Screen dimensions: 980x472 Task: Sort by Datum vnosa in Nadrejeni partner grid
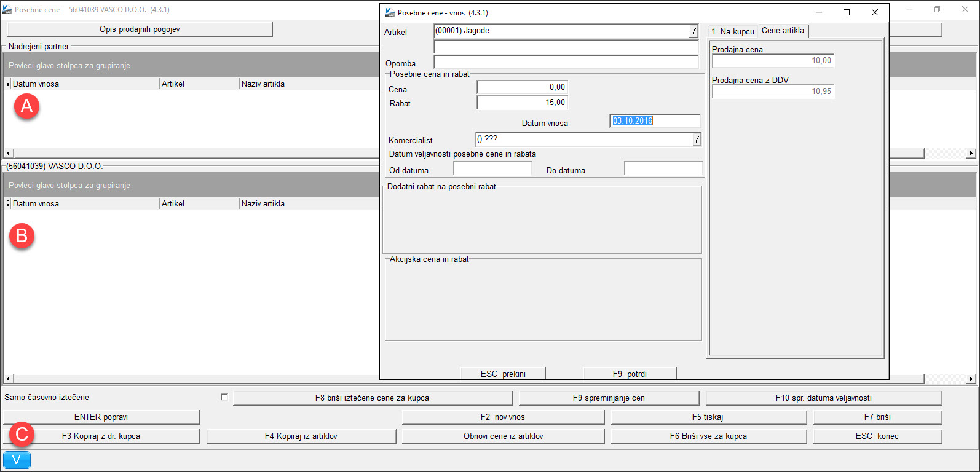(x=85, y=84)
